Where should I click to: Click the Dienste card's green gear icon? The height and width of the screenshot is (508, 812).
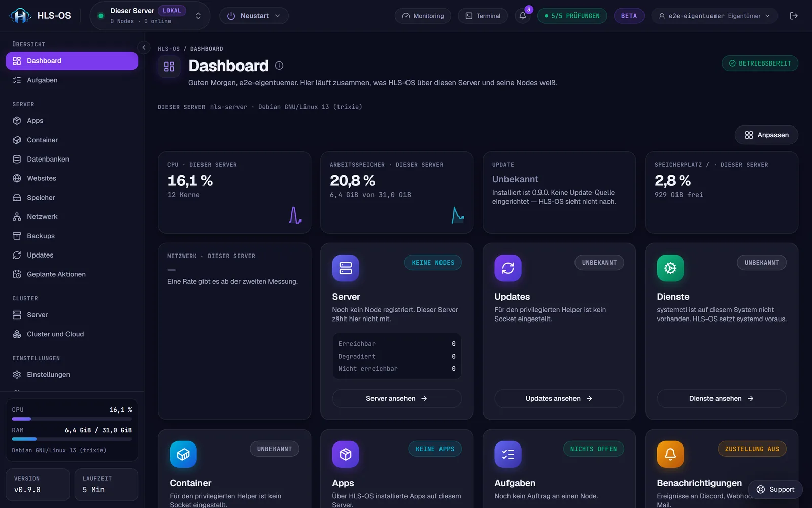(670, 268)
